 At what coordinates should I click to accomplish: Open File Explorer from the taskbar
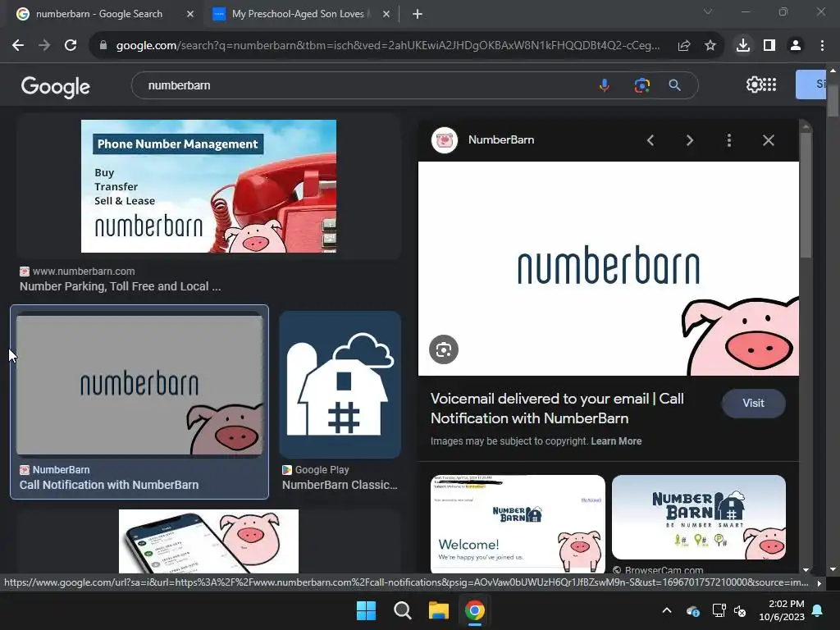(438, 610)
